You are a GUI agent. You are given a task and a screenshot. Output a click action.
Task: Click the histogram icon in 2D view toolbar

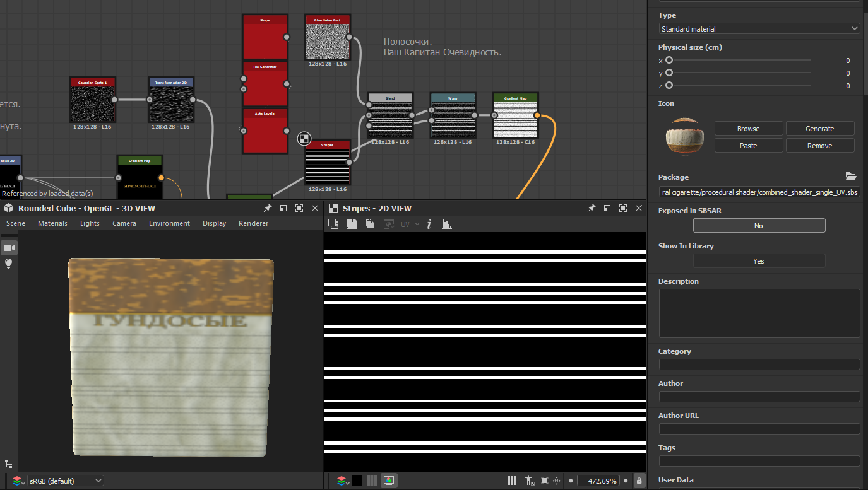(x=447, y=224)
